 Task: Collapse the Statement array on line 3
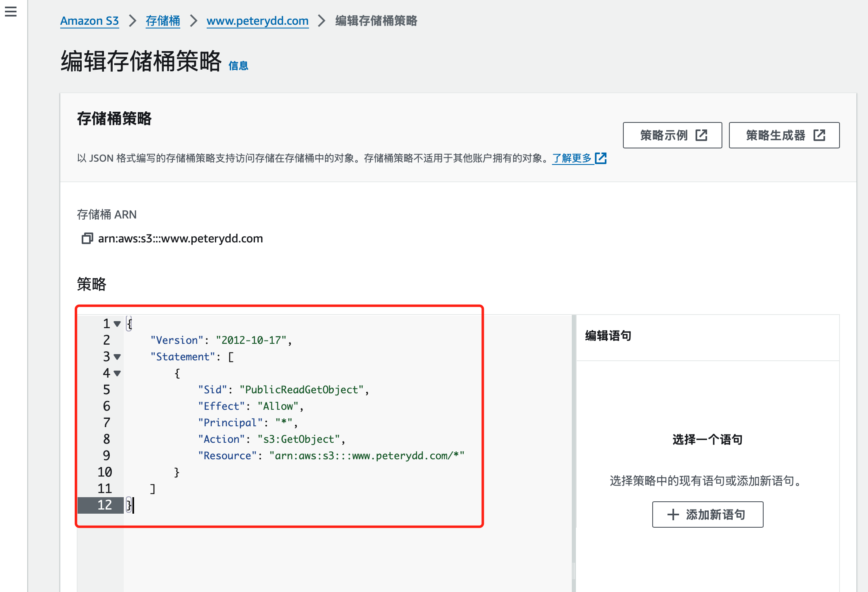(x=117, y=357)
